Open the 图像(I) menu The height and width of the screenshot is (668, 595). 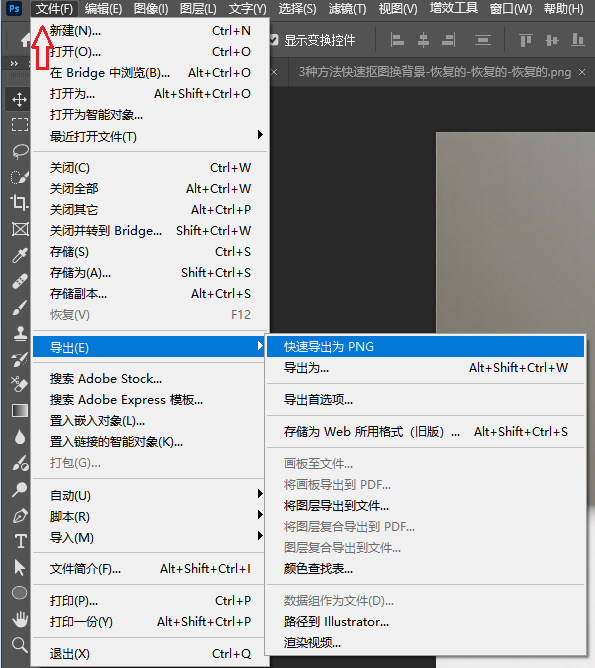(x=151, y=9)
